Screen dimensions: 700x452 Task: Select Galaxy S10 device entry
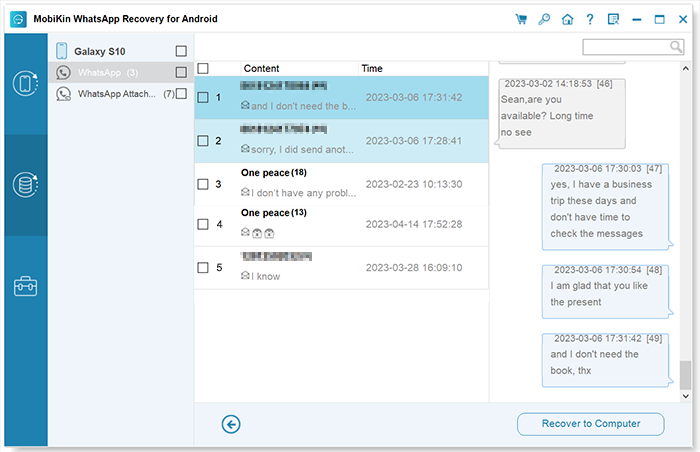tap(121, 51)
